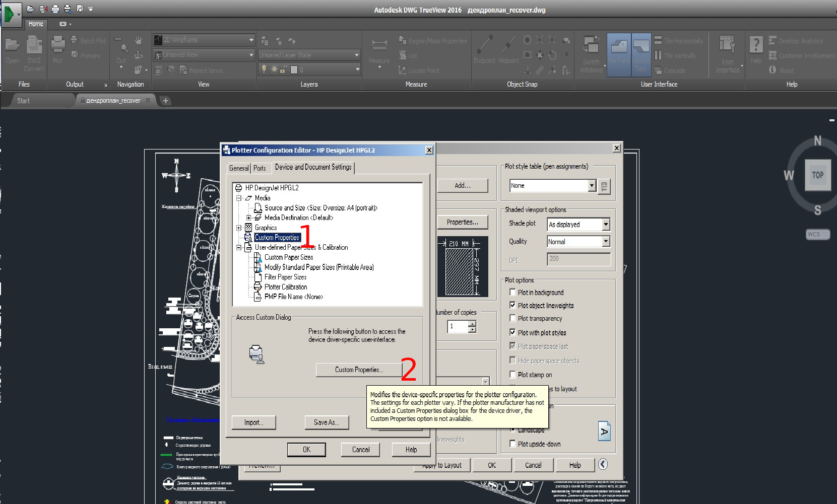837x504 pixels.
Task: Click the new tab plus button
Action: [x=165, y=101]
